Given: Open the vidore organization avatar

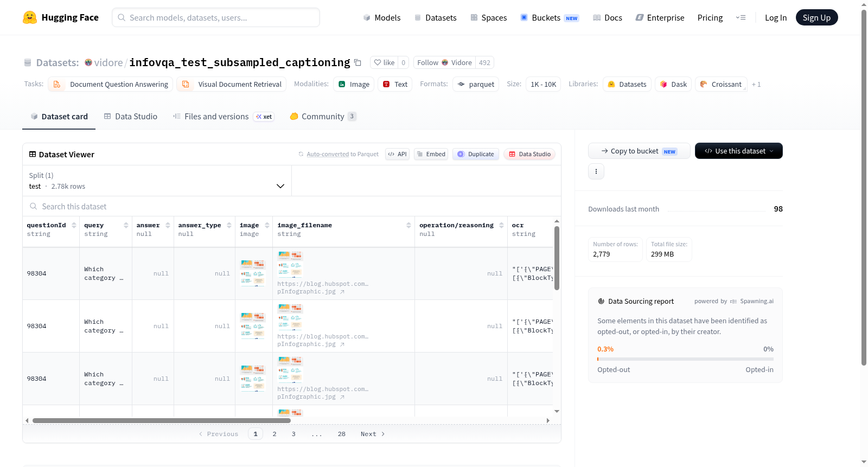Looking at the screenshot, I should (88, 62).
